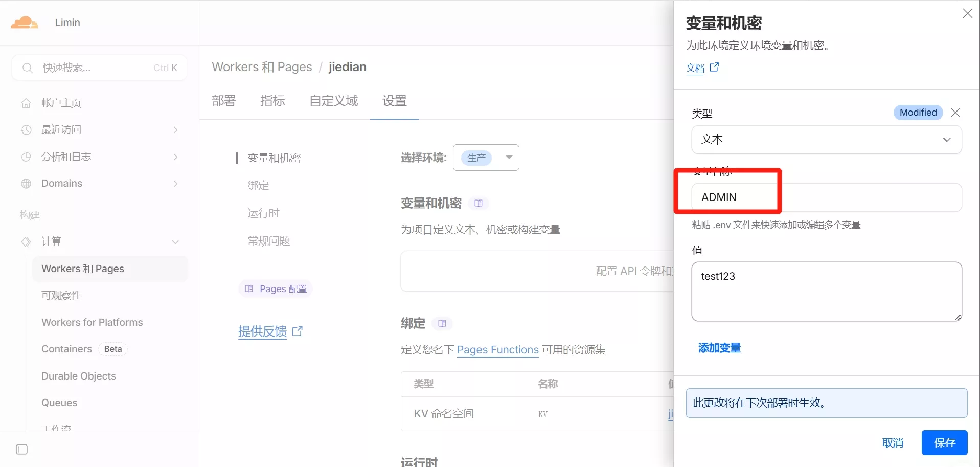Click the 添加变量 link
980x467 pixels.
(x=719, y=348)
